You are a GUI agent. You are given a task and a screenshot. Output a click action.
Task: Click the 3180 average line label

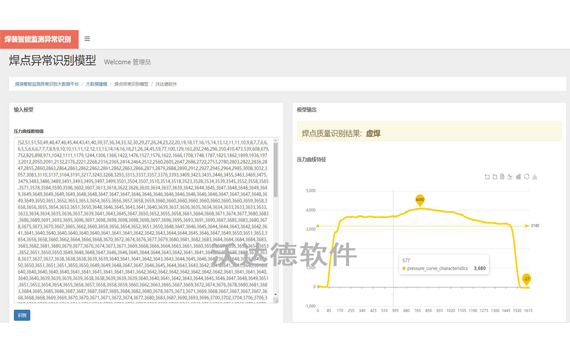tap(535, 226)
